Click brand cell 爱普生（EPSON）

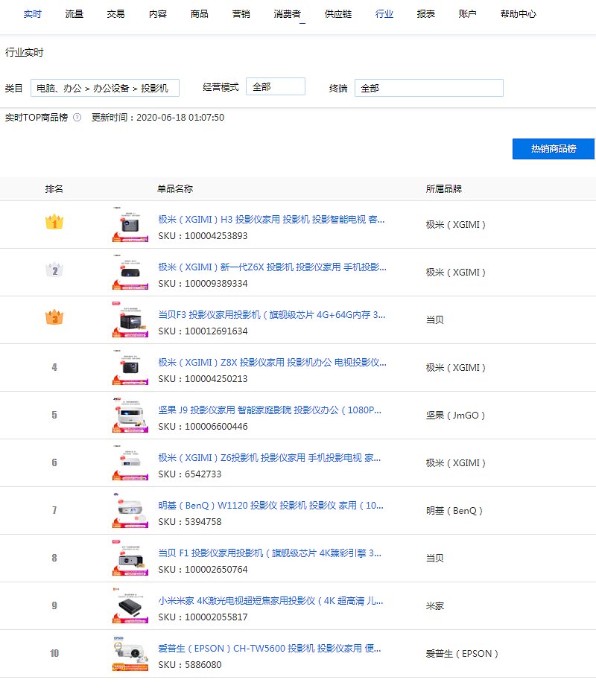(x=462, y=654)
